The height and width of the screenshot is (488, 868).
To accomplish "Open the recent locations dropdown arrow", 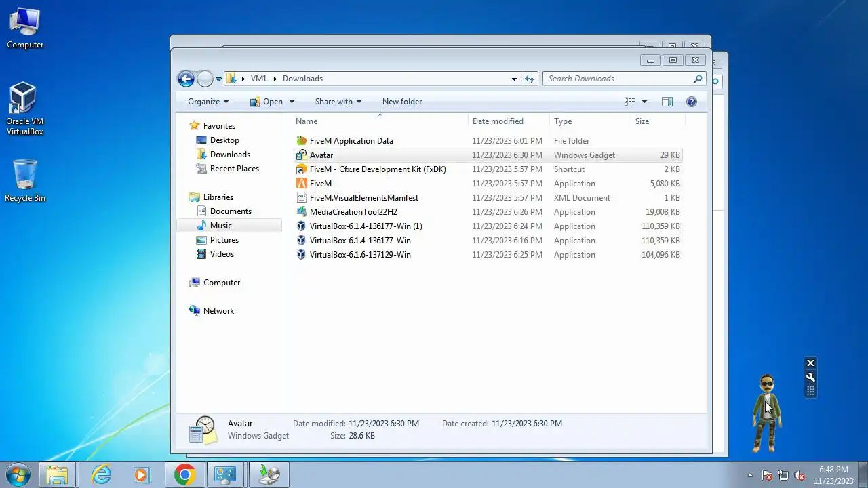I will click(x=218, y=79).
